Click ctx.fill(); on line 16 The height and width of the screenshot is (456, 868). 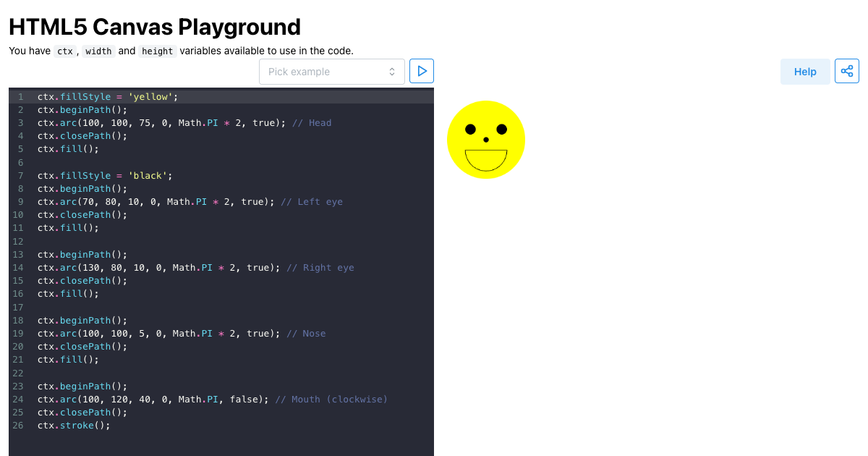tap(68, 294)
